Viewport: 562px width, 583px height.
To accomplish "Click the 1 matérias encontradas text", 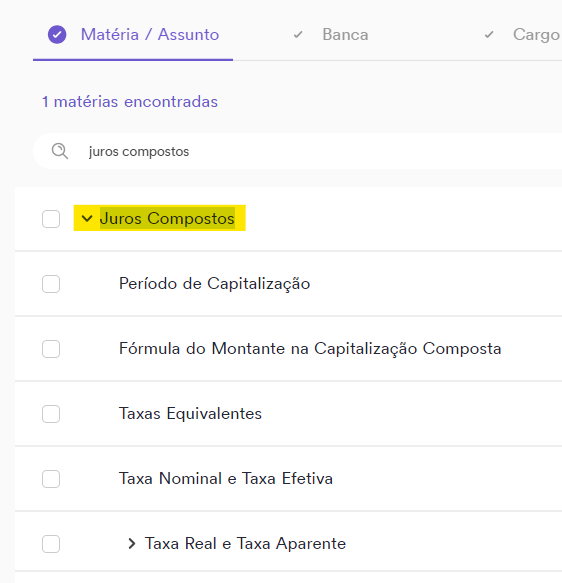I will (x=130, y=102).
